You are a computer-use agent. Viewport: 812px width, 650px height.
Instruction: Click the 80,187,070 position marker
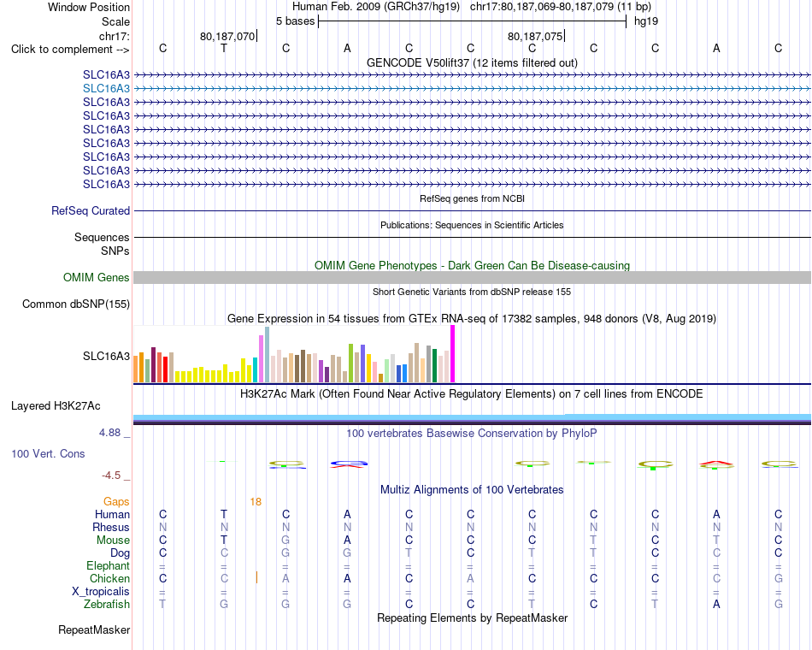click(x=227, y=36)
